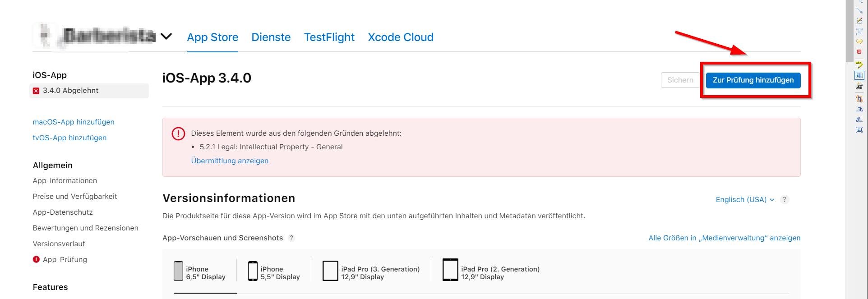Click the red exclamation icon in the rejection banner

pyautogui.click(x=178, y=133)
